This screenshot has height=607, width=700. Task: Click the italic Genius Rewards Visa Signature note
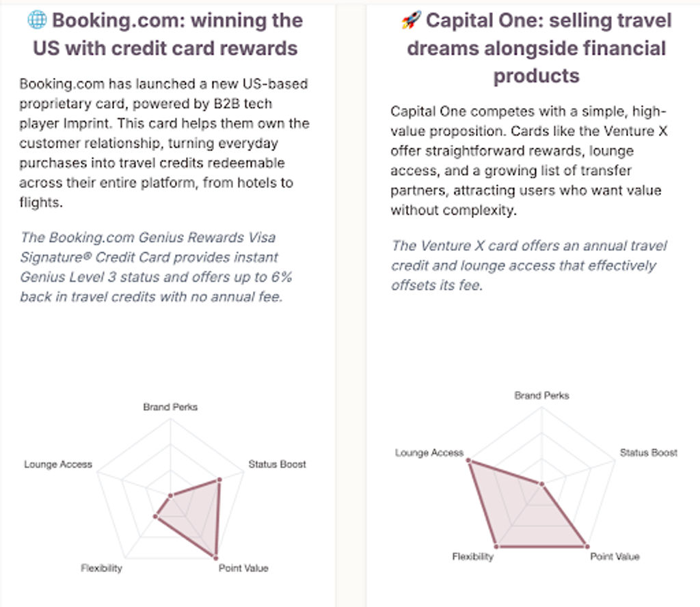[156, 267]
